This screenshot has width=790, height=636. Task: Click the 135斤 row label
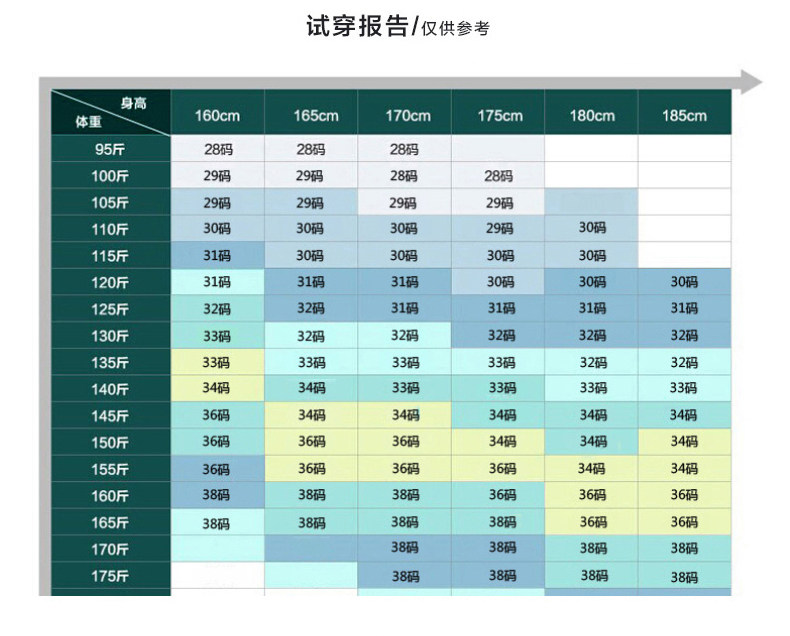coord(111,362)
